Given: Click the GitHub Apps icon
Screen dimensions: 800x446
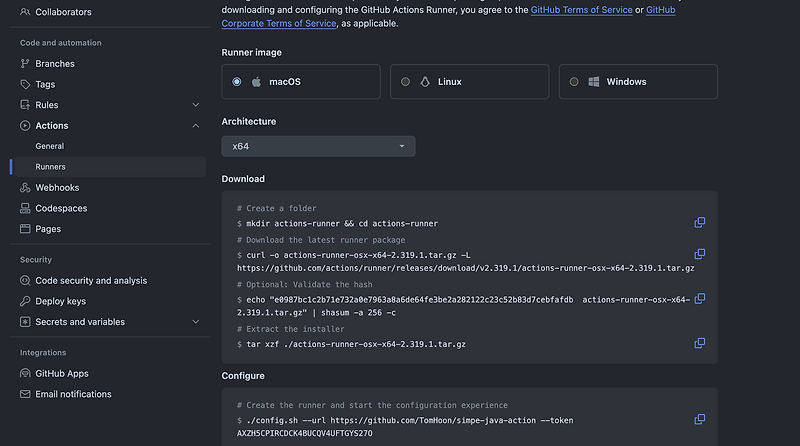Looking at the screenshot, I should tap(25, 374).
